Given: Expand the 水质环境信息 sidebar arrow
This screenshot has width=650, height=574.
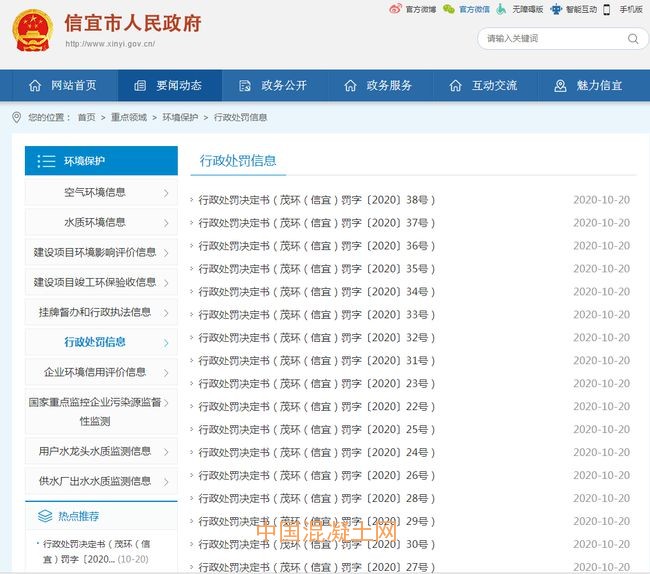Looking at the screenshot, I should coord(166,223).
